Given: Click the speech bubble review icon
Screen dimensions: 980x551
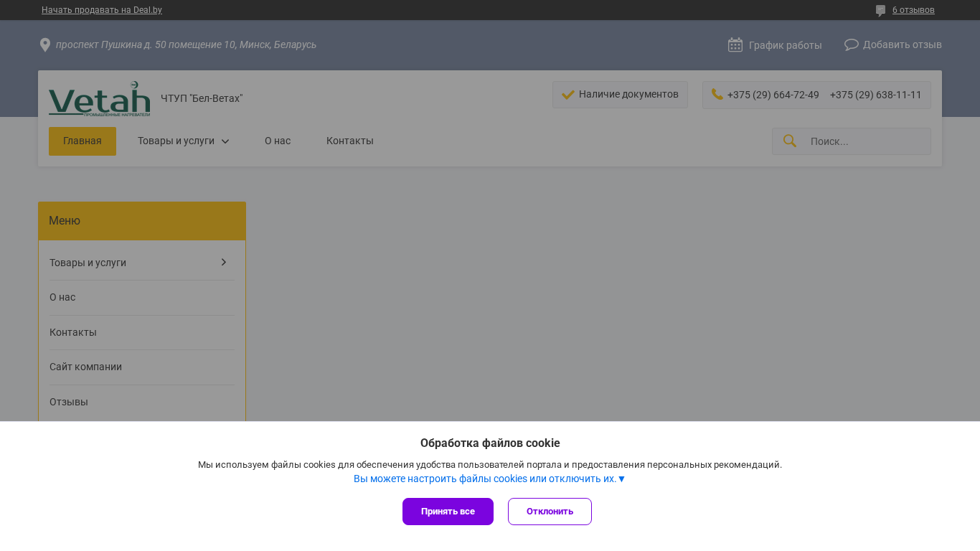Looking at the screenshot, I should [x=852, y=44].
